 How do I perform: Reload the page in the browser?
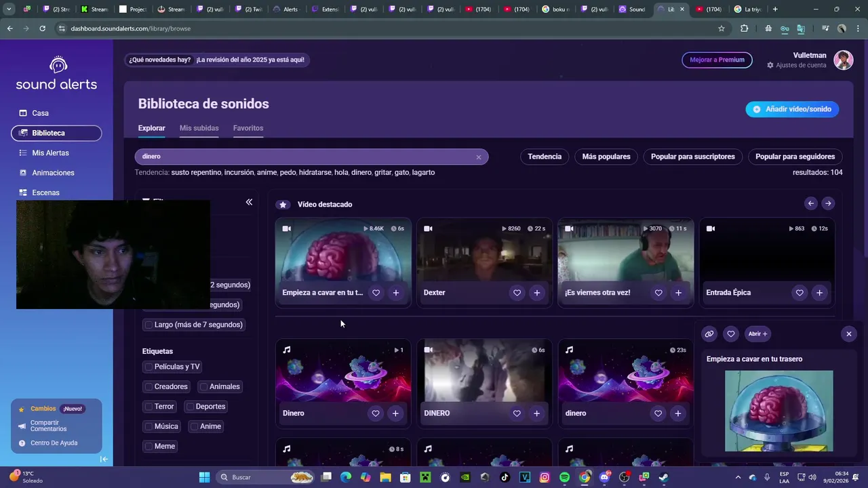pyautogui.click(x=42, y=28)
